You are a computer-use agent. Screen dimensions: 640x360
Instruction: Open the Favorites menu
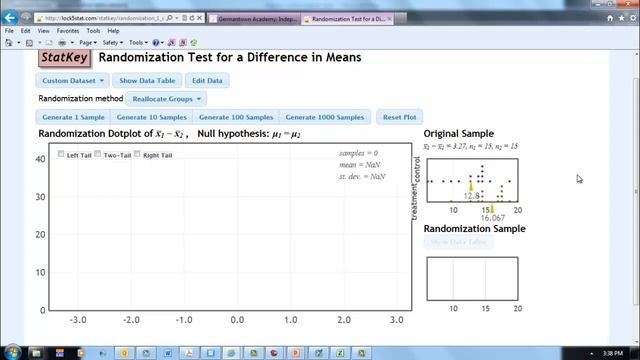68,31
